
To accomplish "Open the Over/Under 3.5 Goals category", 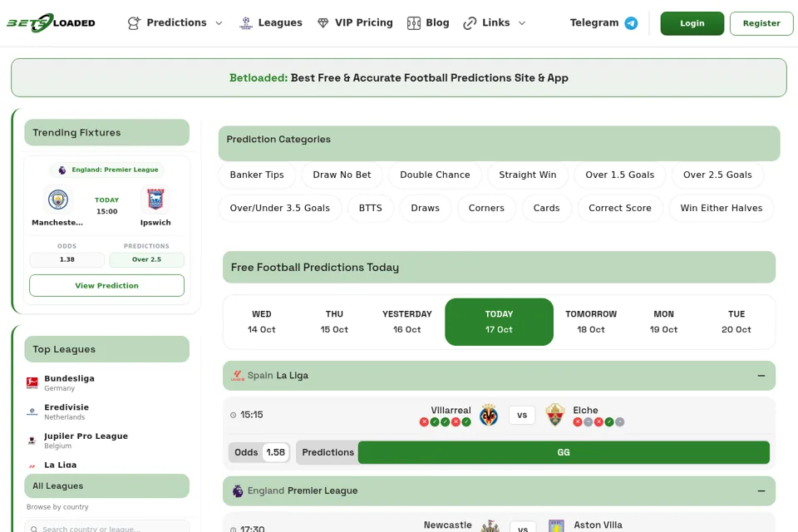I will point(280,208).
